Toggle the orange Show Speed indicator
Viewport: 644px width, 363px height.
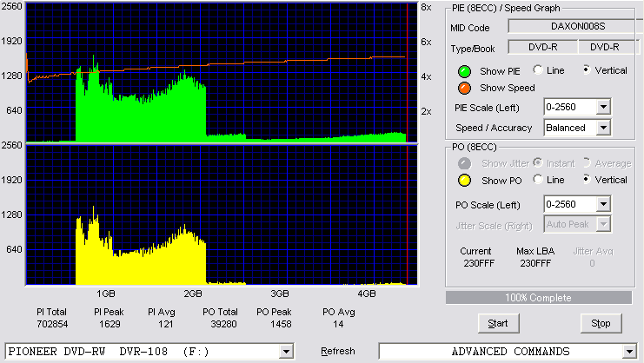464,88
